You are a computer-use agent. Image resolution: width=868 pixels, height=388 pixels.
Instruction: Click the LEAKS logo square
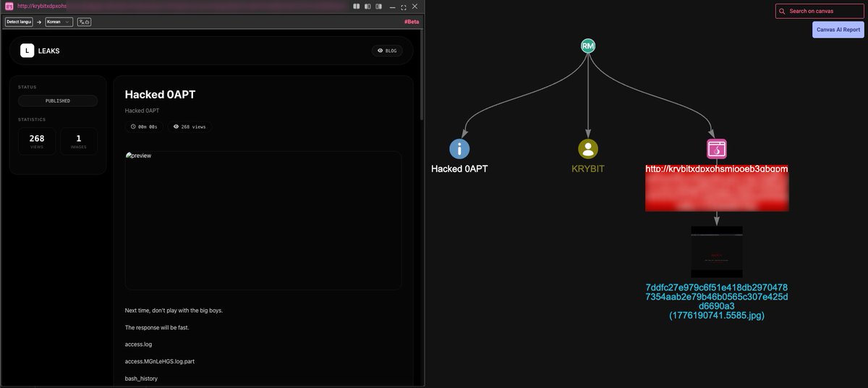tap(27, 51)
